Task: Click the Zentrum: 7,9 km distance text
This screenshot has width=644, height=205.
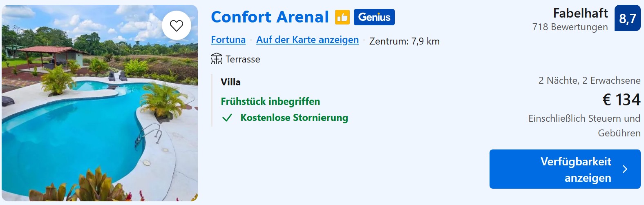Action: coord(404,41)
